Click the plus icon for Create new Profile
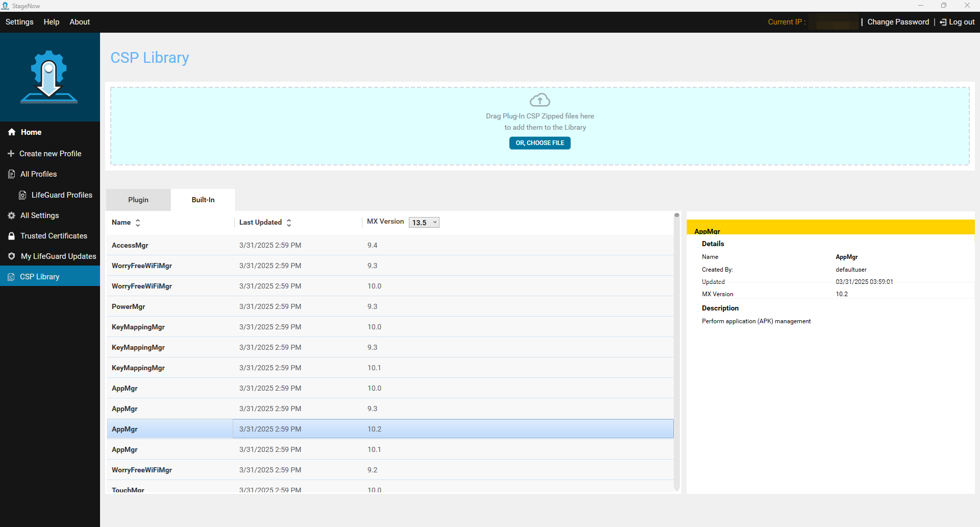980x527 pixels. (11, 154)
